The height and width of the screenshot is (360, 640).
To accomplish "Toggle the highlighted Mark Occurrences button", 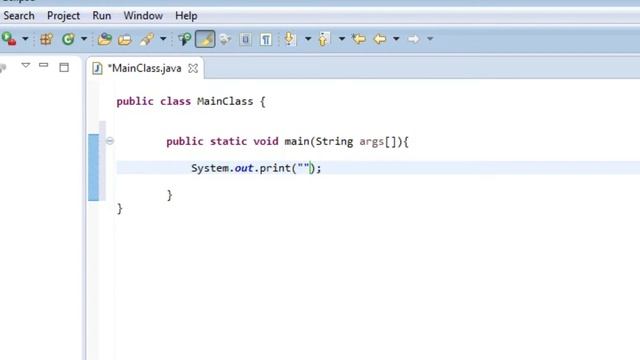I will click(205, 39).
